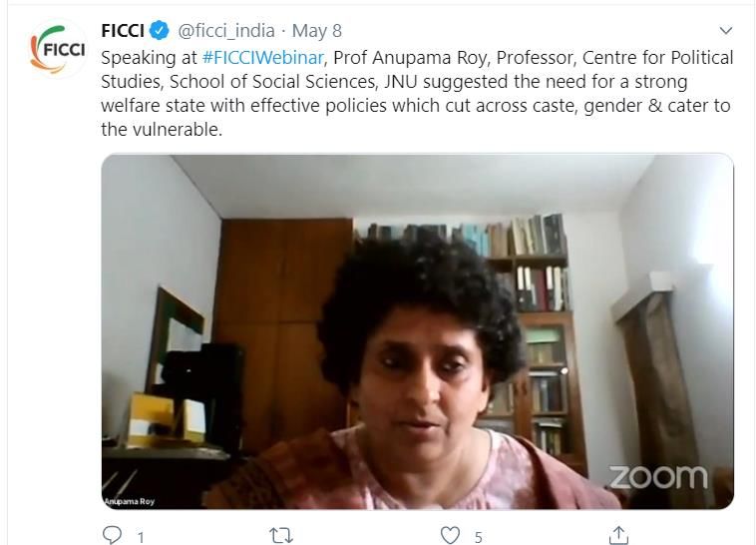Click the FICCI display name
Viewport: 756px width, 545px height.
click(123, 31)
